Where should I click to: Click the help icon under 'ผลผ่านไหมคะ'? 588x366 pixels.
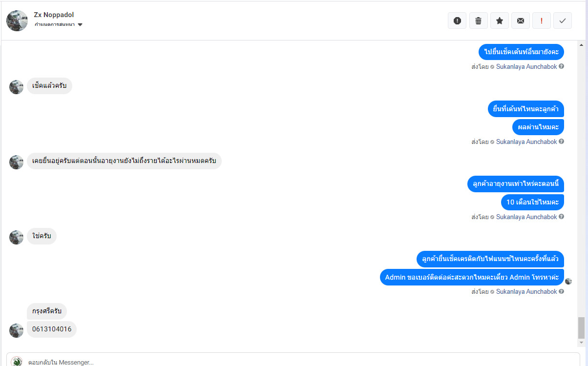[x=562, y=142]
